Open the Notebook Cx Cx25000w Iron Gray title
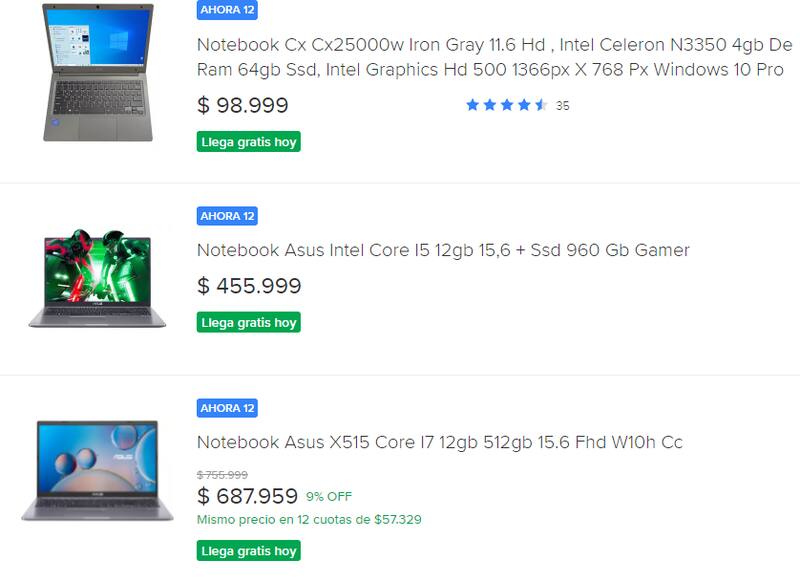The height and width of the screenshot is (582, 800). (x=494, y=58)
